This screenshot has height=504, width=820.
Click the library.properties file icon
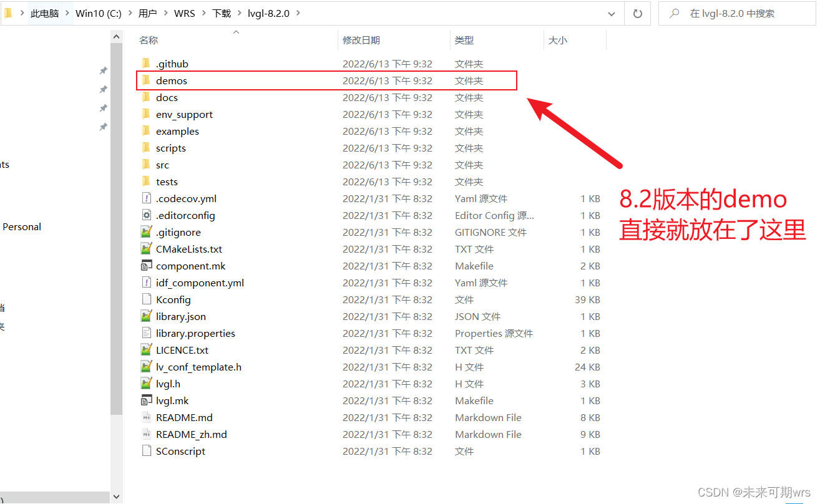pos(146,333)
